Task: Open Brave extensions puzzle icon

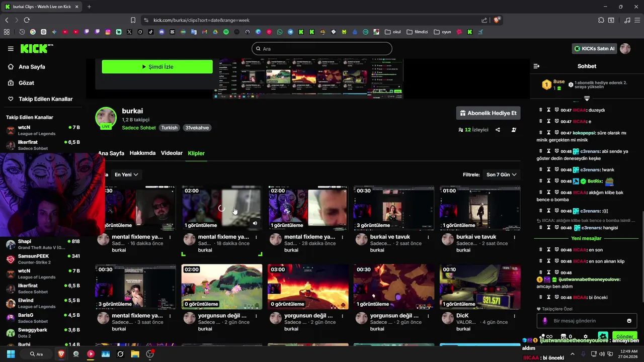Action: [601, 20]
